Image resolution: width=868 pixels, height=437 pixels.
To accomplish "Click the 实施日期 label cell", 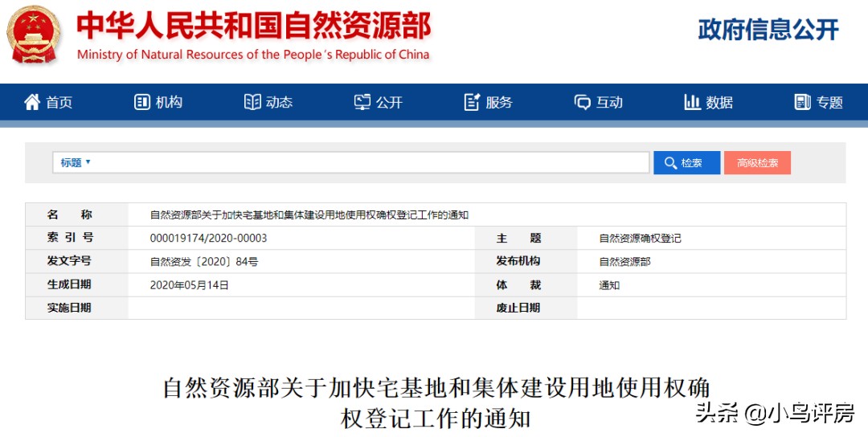I will click(77, 308).
